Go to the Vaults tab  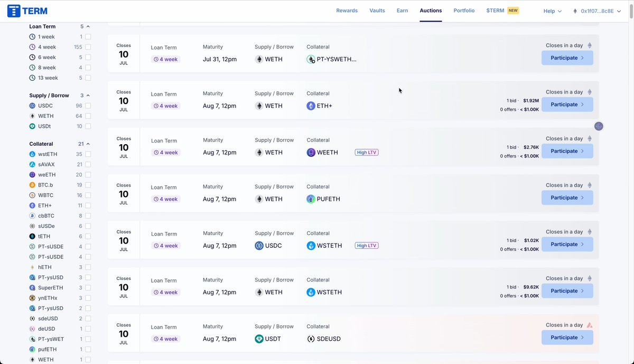[x=377, y=11]
